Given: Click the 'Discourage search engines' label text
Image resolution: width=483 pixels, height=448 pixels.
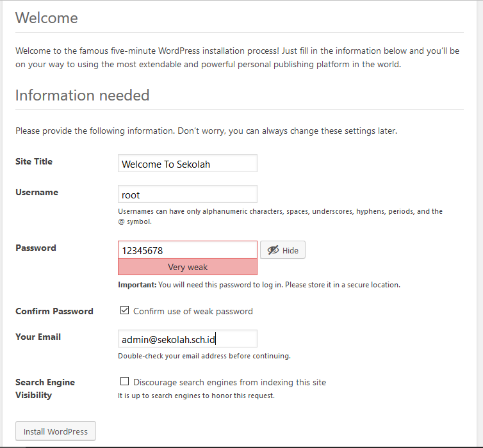Looking at the screenshot, I should (229, 382).
